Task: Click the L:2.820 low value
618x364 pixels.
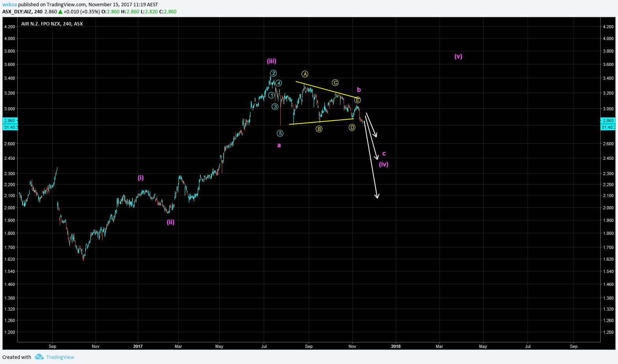Action: tap(149, 12)
